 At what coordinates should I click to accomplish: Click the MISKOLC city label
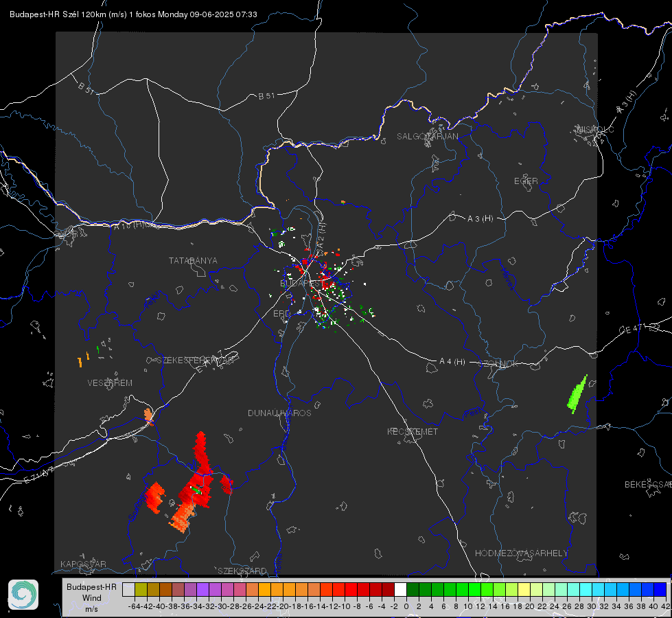click(x=596, y=130)
